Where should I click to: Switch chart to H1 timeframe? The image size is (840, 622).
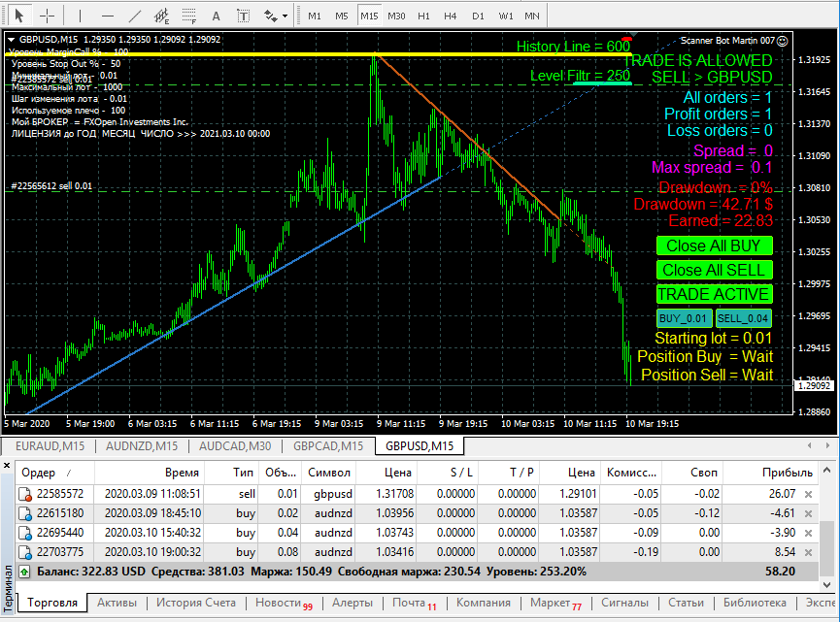(x=423, y=16)
